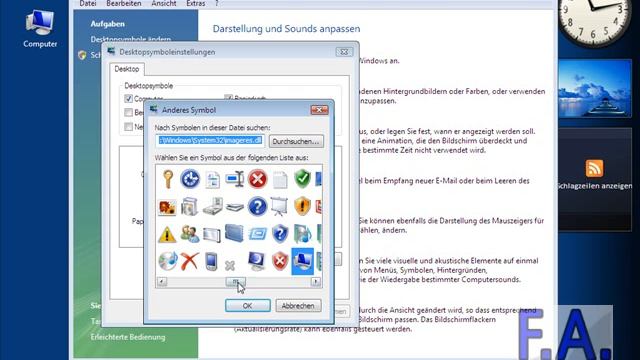
Task: Click Abbrechen in Anderes Symbol dialog
Action: 298,306
